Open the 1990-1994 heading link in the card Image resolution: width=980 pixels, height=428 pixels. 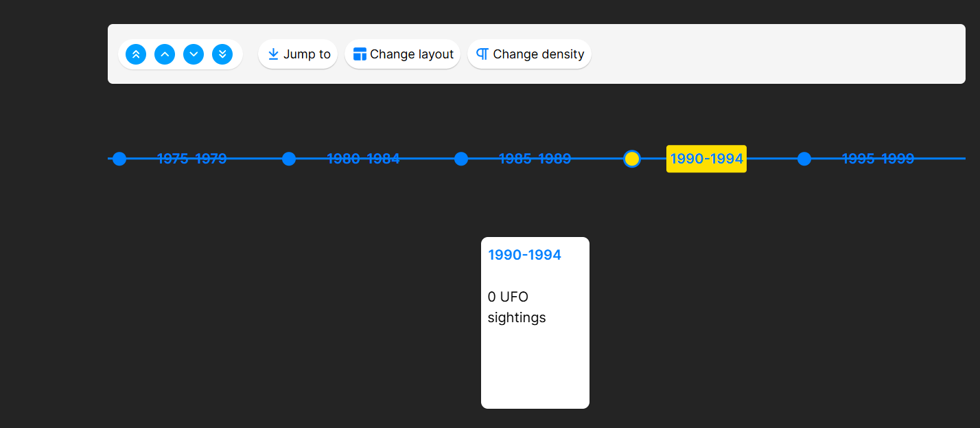524,254
